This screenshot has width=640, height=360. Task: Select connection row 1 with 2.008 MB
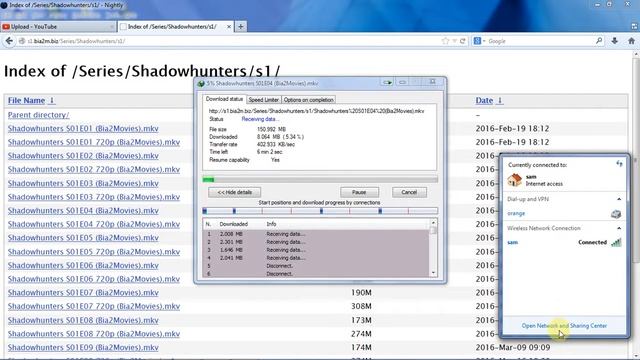316,234
